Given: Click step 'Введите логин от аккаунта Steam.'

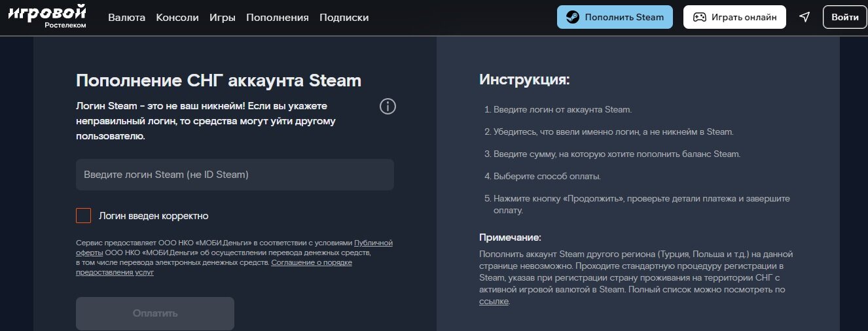Looking at the screenshot, I should 564,110.
